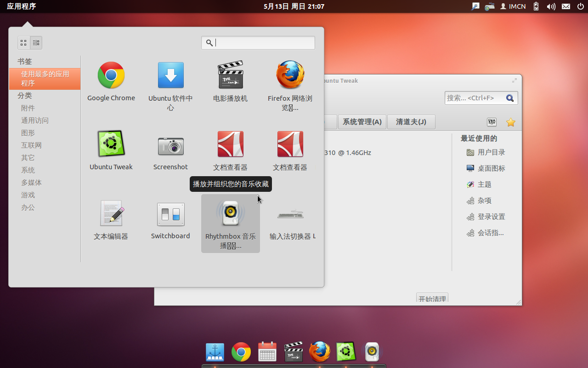This screenshot has height=368, width=588.
Task: Select the 附件 category
Action: (x=28, y=108)
